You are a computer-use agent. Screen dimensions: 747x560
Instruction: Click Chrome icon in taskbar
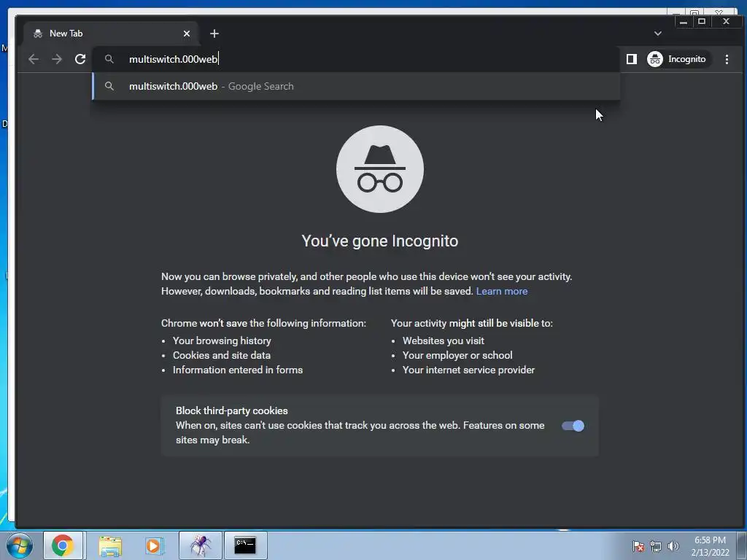click(63, 545)
